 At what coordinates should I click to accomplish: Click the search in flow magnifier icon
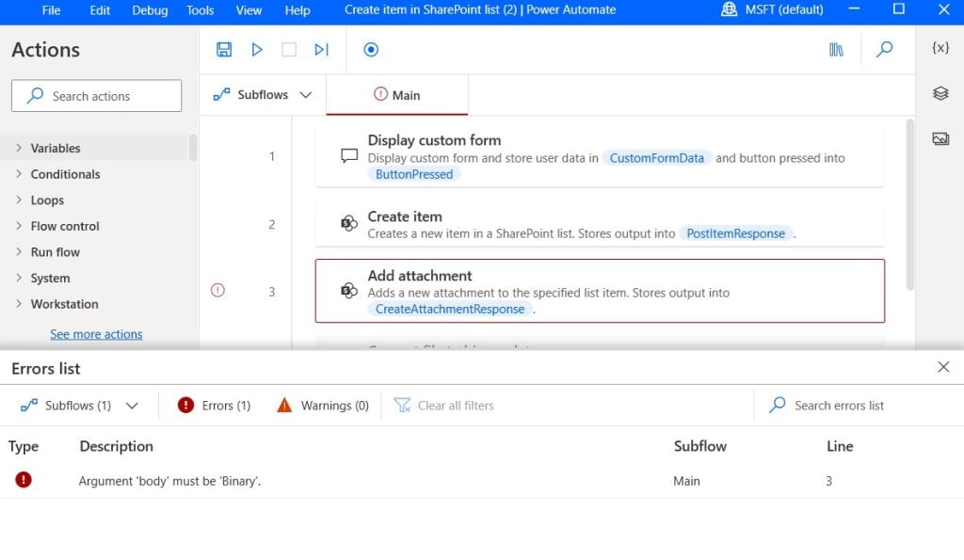885,49
